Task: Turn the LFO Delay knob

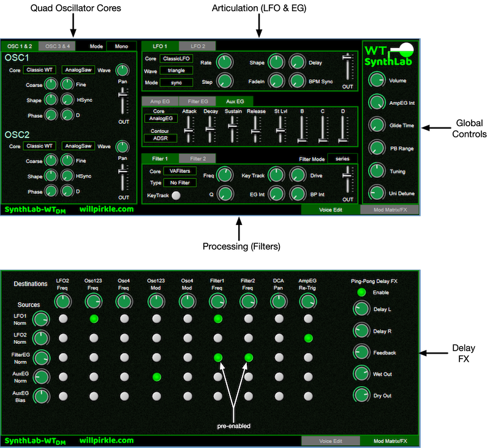Action: coord(297,62)
